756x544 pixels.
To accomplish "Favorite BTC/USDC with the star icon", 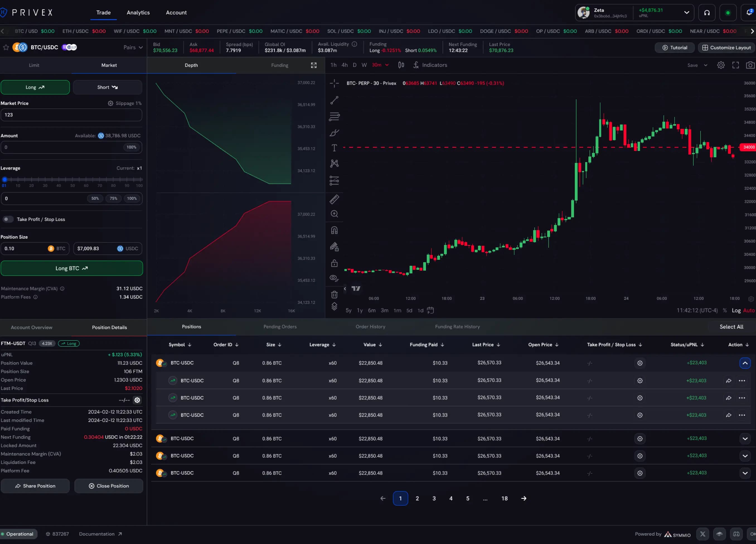I will (x=6, y=47).
